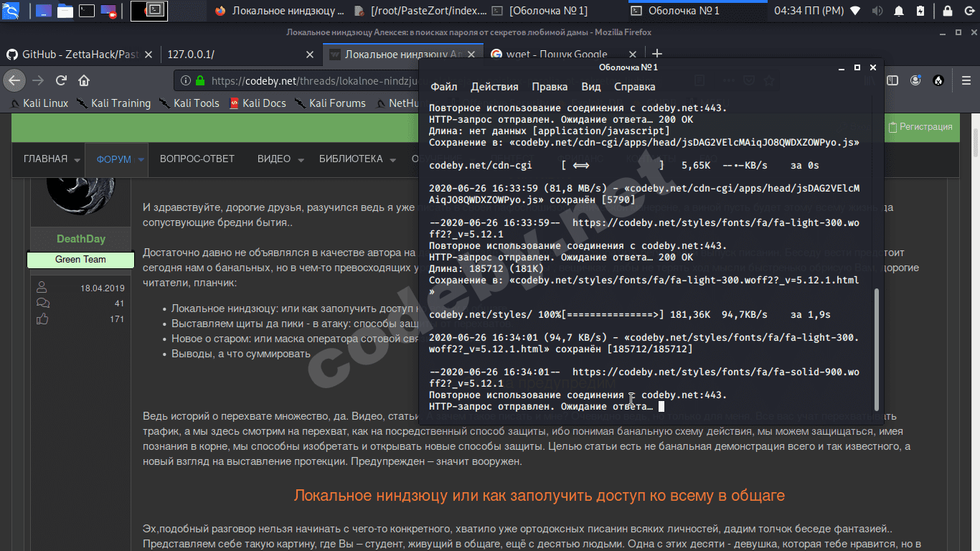The height and width of the screenshot is (551, 980).
Task: Toggle the Firefox sidebar view
Action: pos(892,81)
